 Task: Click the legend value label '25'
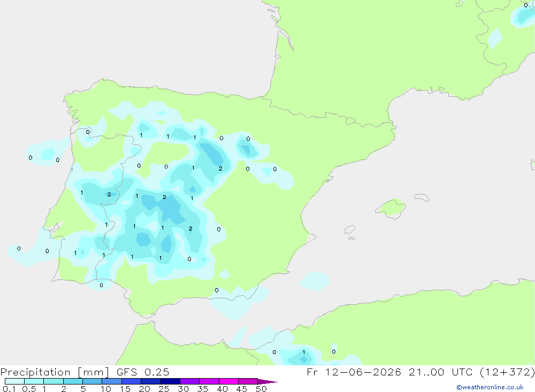click(x=164, y=389)
